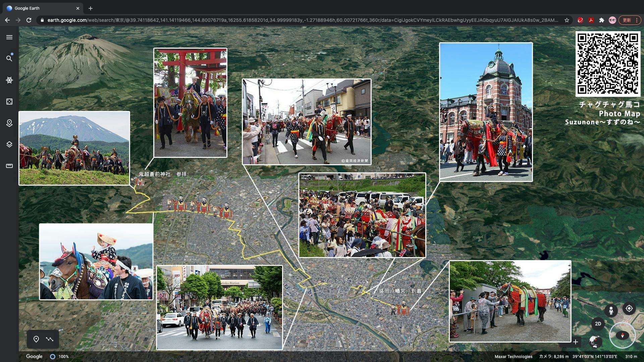Click the plus zoom-in button
The image size is (644, 362).
tap(576, 342)
